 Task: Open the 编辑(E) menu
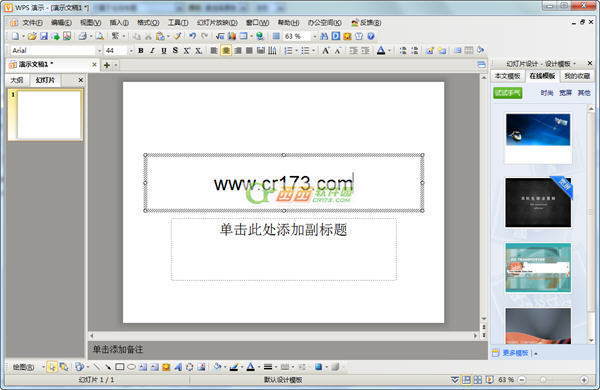coord(61,23)
